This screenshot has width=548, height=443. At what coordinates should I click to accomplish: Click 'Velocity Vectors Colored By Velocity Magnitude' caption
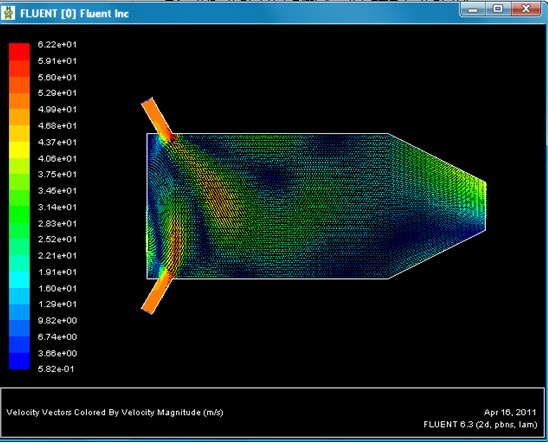coord(115,413)
